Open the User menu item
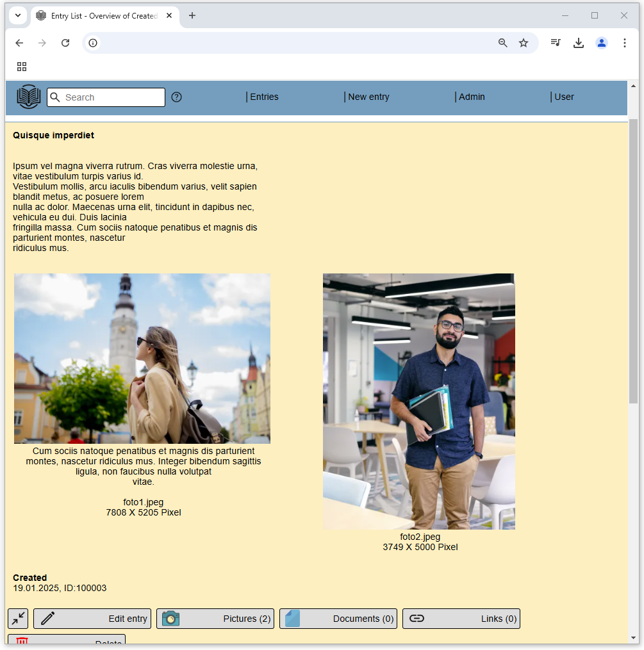The width and height of the screenshot is (644, 650). point(563,97)
